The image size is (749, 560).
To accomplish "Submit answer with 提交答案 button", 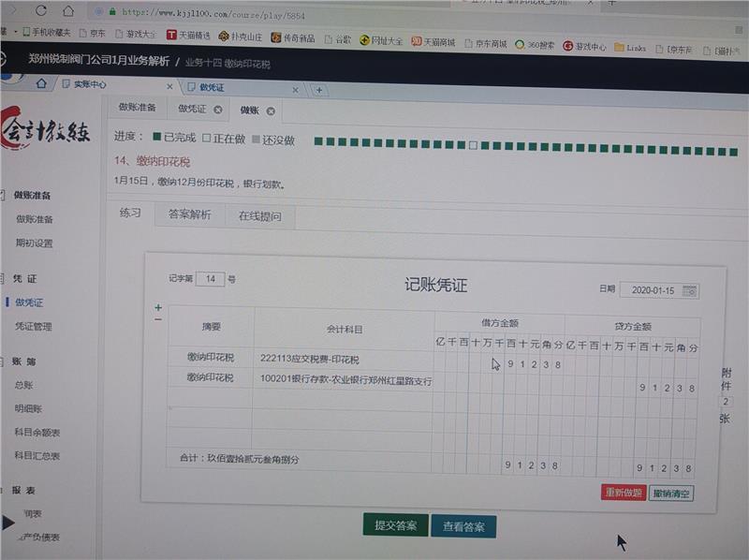I will [x=395, y=525].
